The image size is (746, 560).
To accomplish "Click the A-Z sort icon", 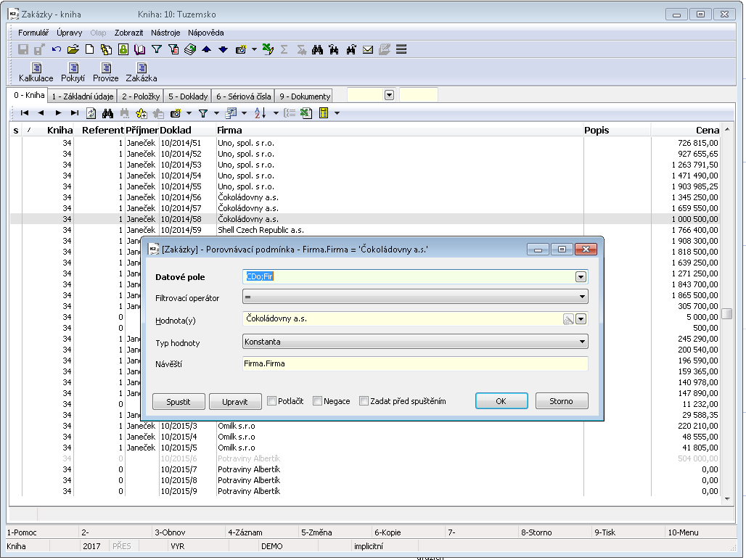I will tap(261, 113).
